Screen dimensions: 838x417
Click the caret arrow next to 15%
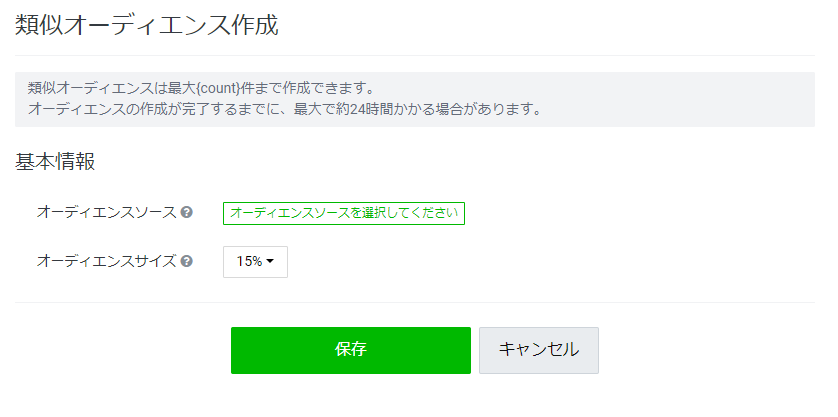click(x=270, y=261)
